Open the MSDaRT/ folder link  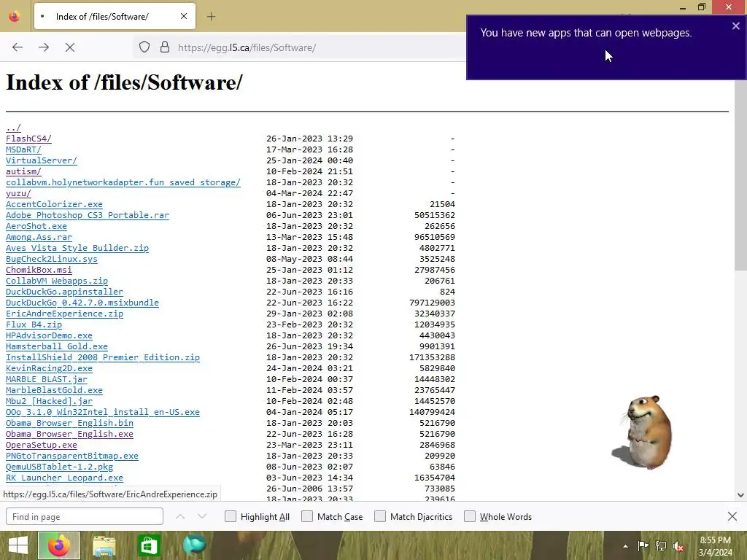point(23,149)
